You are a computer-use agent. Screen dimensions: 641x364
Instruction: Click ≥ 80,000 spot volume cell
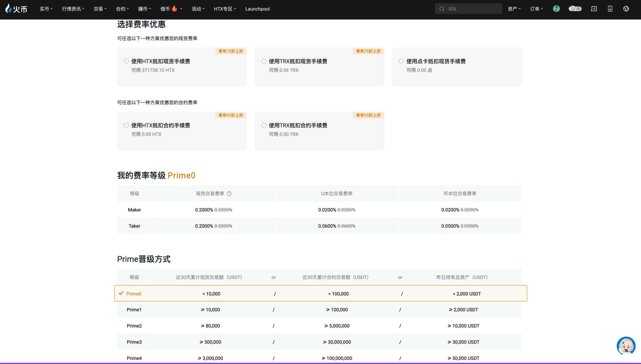(x=210, y=326)
